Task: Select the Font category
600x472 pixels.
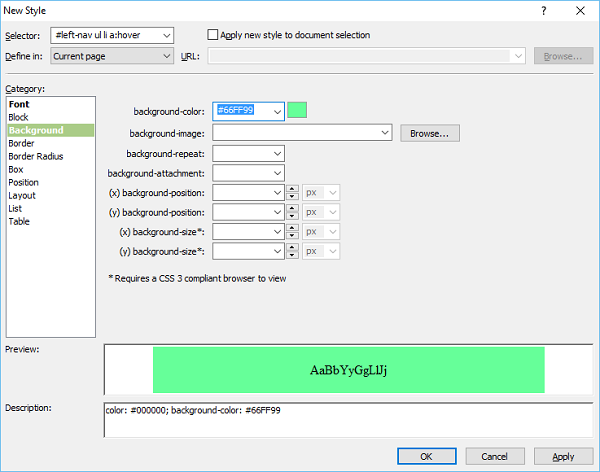Action: click(x=19, y=104)
